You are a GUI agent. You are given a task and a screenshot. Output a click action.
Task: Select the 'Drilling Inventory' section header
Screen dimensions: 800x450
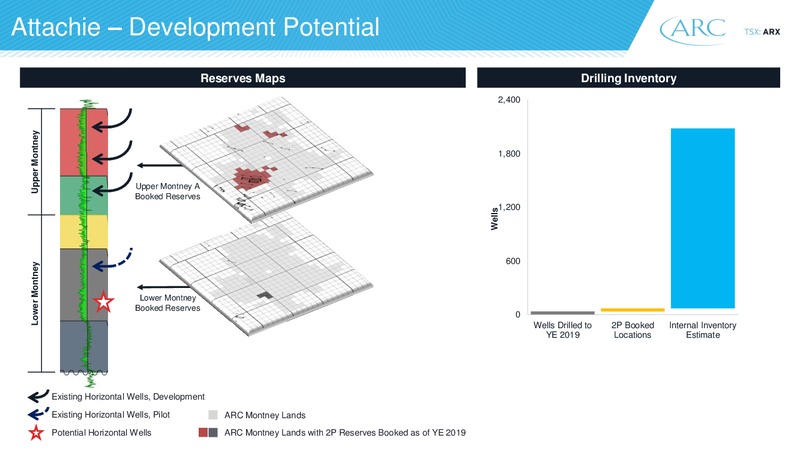tap(629, 78)
